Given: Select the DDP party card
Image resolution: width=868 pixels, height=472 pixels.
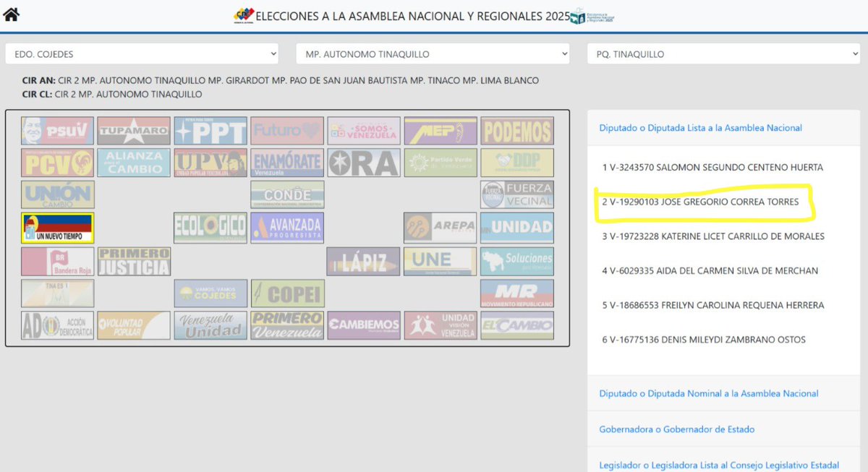Looking at the screenshot, I should tap(517, 163).
